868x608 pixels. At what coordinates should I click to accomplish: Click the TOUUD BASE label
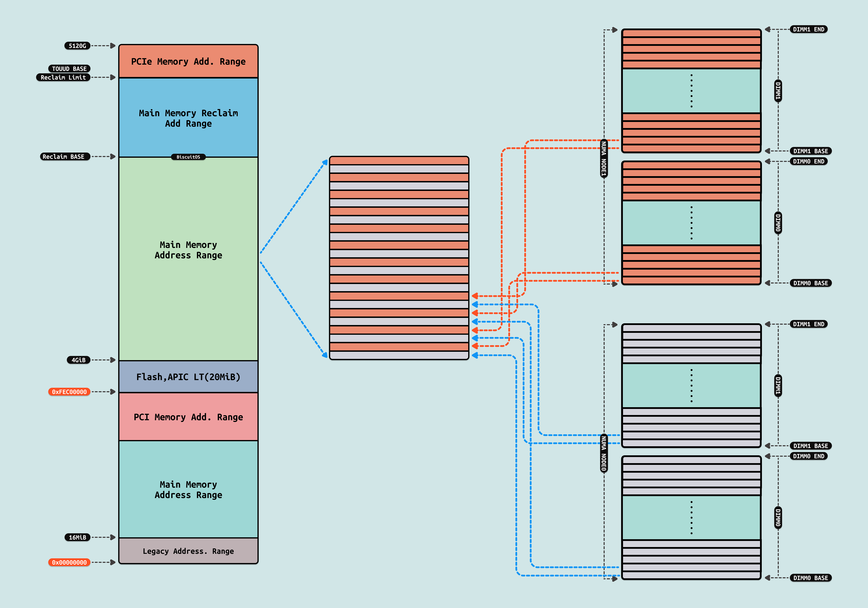[69, 68]
